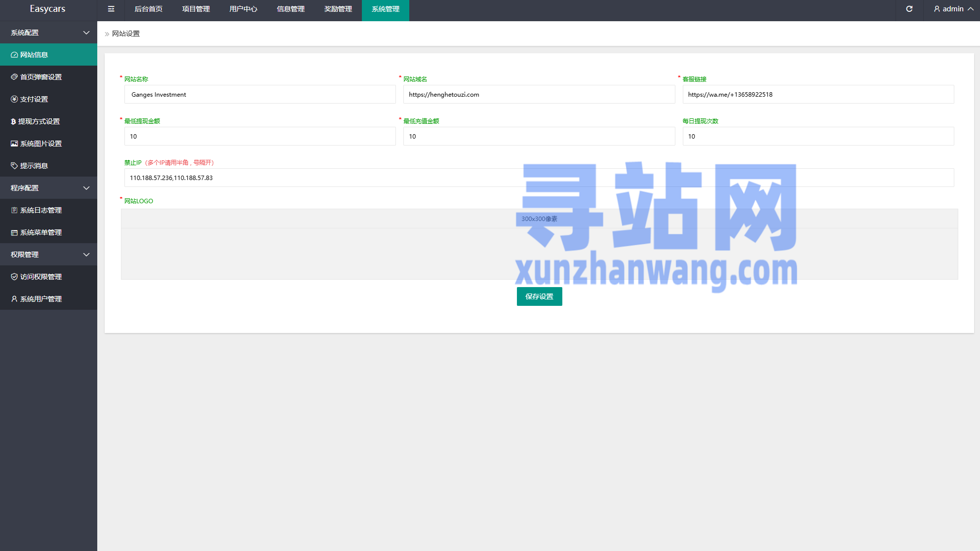This screenshot has width=980, height=551.
Task: Open 提示消息 tag icon item
Action: tap(34, 166)
